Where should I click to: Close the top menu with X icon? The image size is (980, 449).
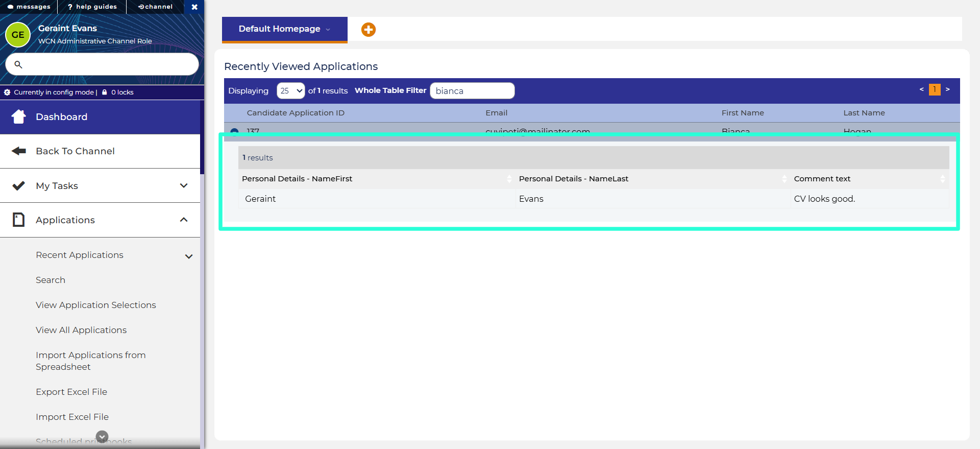point(194,7)
